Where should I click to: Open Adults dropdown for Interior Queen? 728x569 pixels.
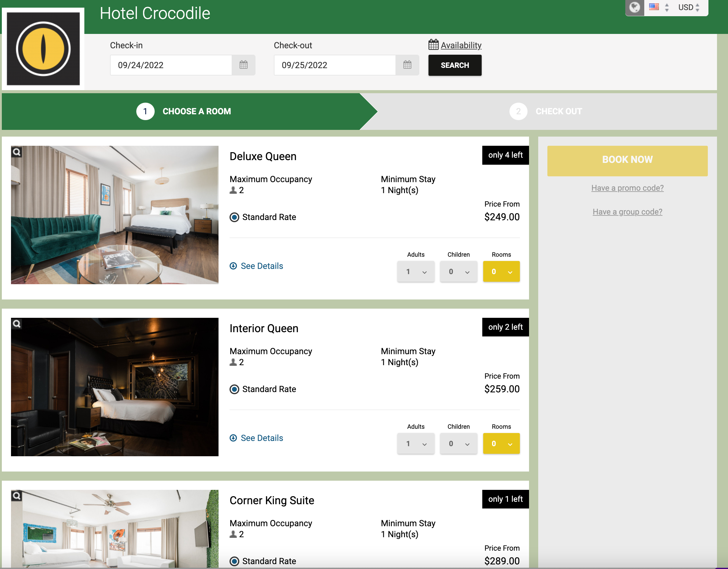click(416, 444)
